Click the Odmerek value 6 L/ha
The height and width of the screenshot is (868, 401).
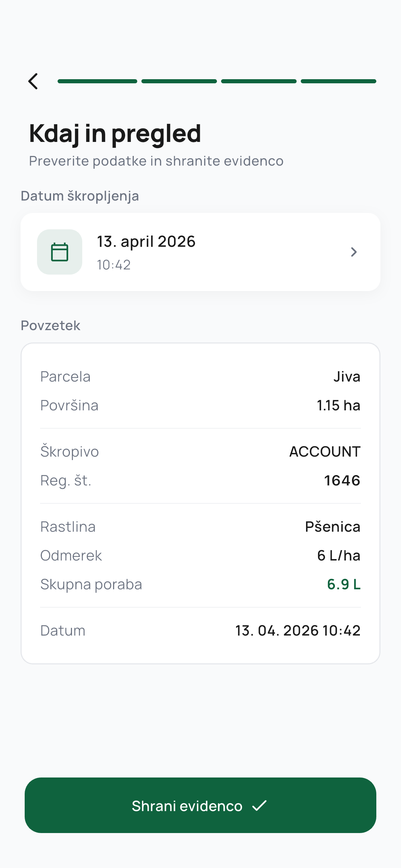click(338, 556)
